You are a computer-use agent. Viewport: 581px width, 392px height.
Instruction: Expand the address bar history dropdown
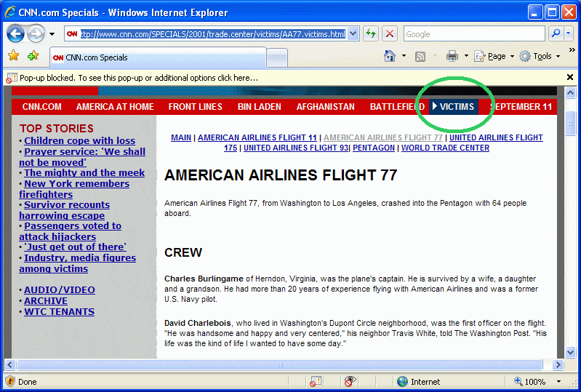tap(353, 34)
